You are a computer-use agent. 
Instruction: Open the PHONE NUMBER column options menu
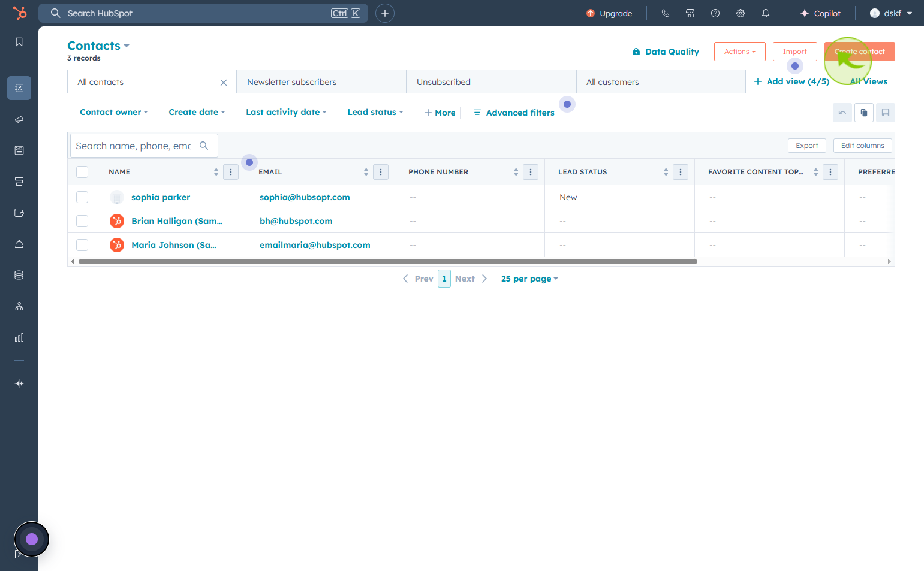(x=531, y=172)
